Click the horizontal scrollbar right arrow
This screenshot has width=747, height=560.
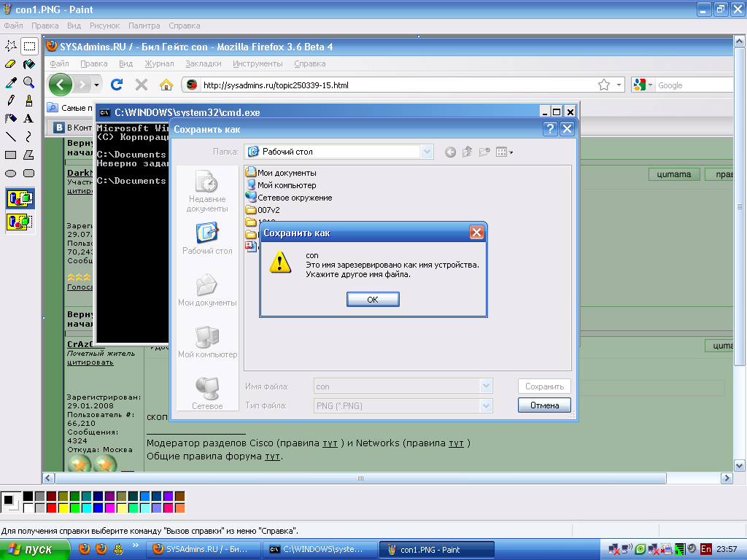[727, 478]
